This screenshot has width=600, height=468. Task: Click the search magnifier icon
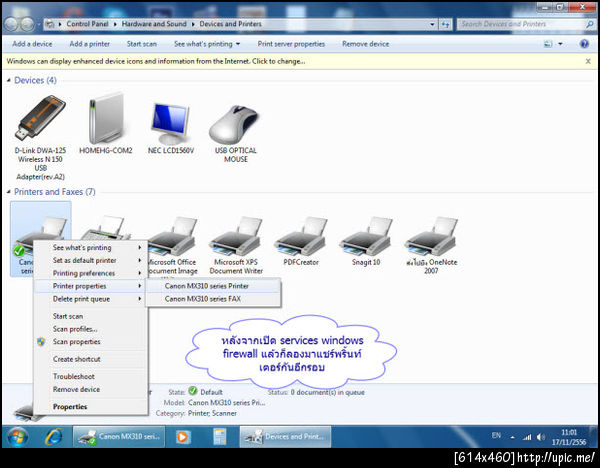coord(590,24)
